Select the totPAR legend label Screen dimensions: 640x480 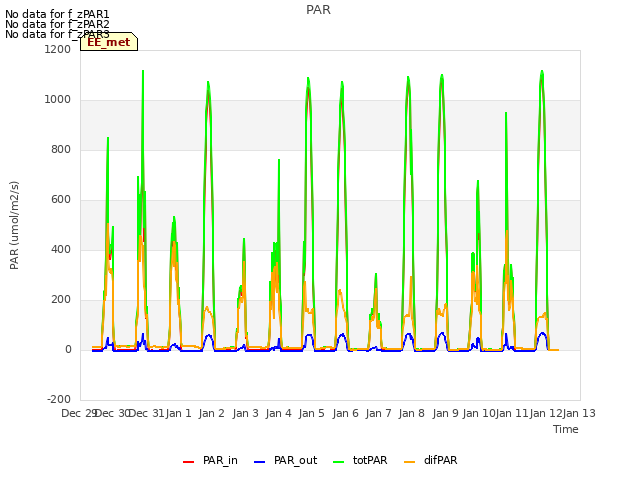[370, 460]
